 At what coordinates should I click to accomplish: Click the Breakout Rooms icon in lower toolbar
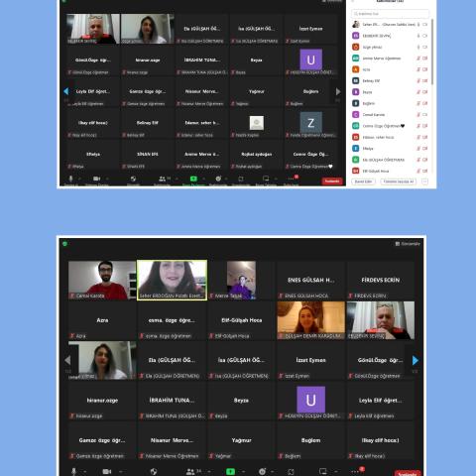(322, 471)
